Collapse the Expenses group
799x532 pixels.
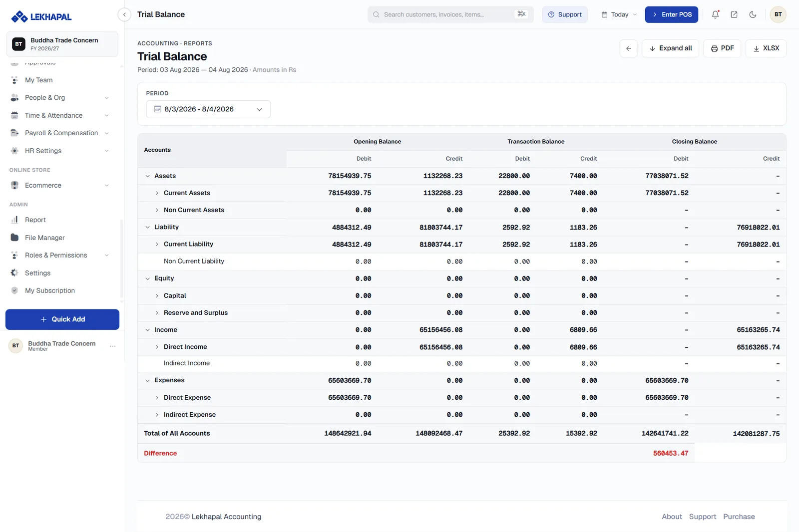click(147, 380)
